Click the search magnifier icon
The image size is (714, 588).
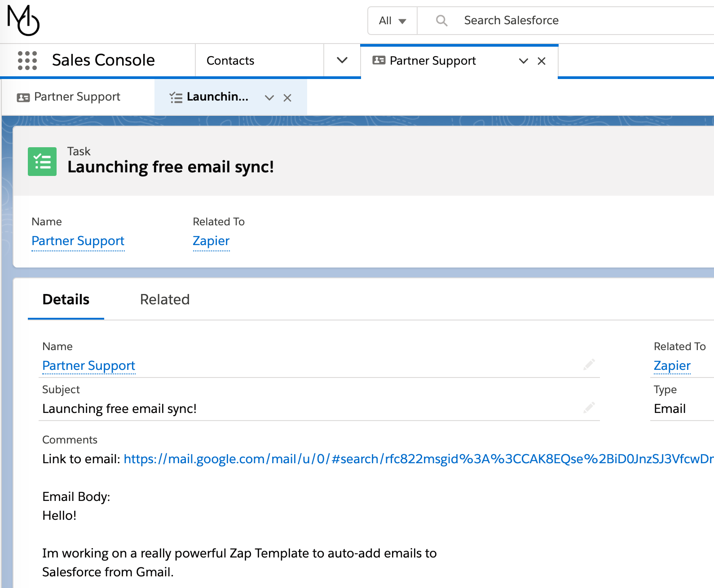[x=441, y=21]
